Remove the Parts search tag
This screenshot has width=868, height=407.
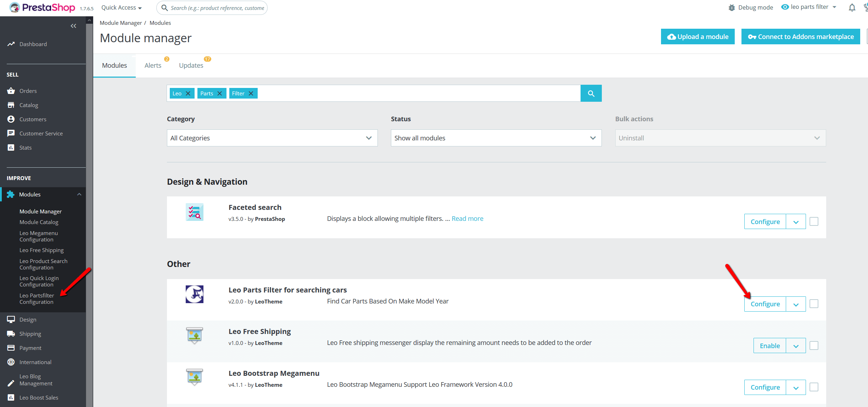(220, 93)
